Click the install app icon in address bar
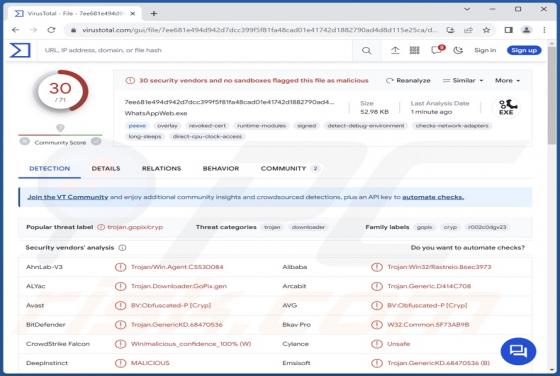Viewport: 560px width, 376px height. coord(450,30)
